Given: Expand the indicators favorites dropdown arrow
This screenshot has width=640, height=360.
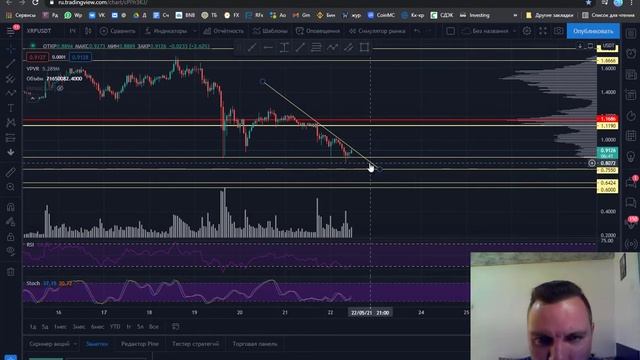Looking at the screenshot, I should [194, 31].
